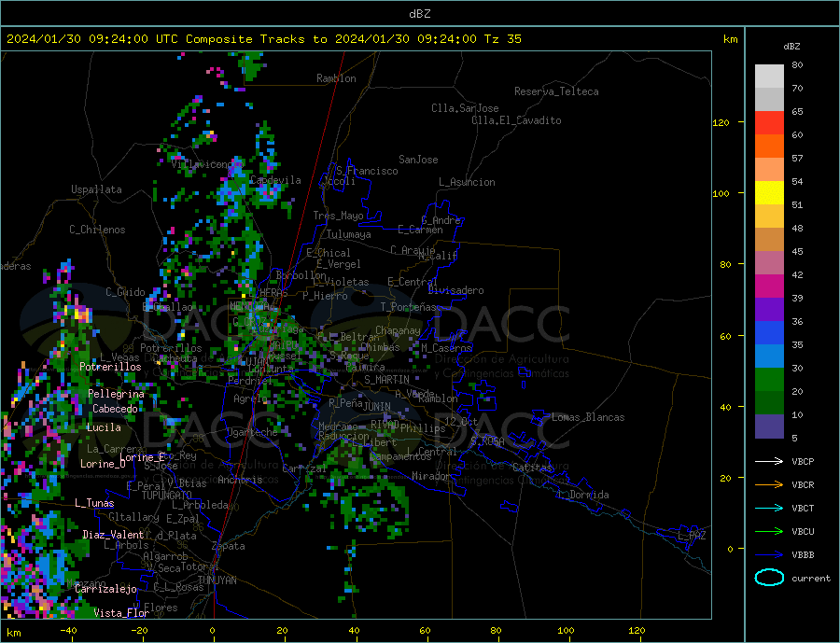Viewport: 840px width, 643px height.
Task: Click the 100 mark on bottom km axis
Action: pyautogui.click(x=566, y=631)
